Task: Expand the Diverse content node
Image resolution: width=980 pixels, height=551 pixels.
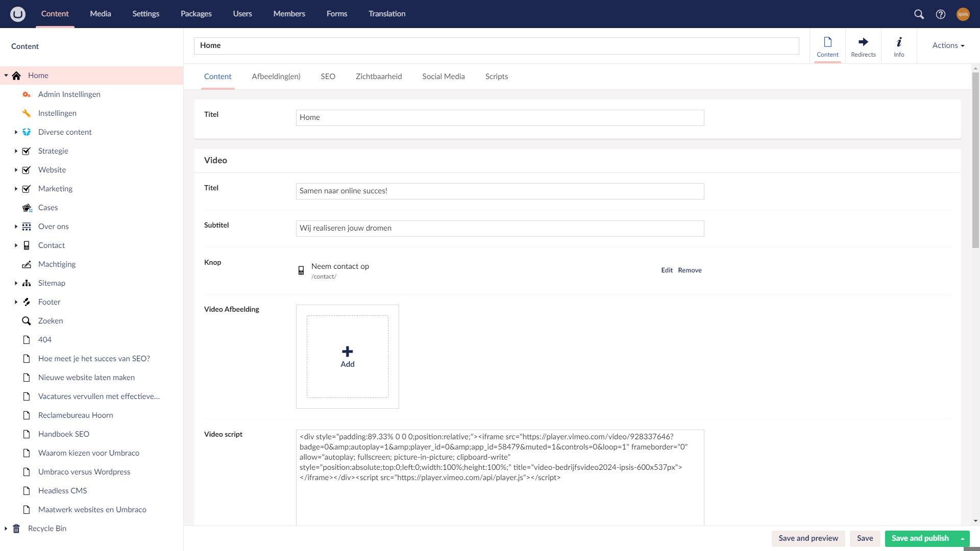Action: (x=16, y=132)
